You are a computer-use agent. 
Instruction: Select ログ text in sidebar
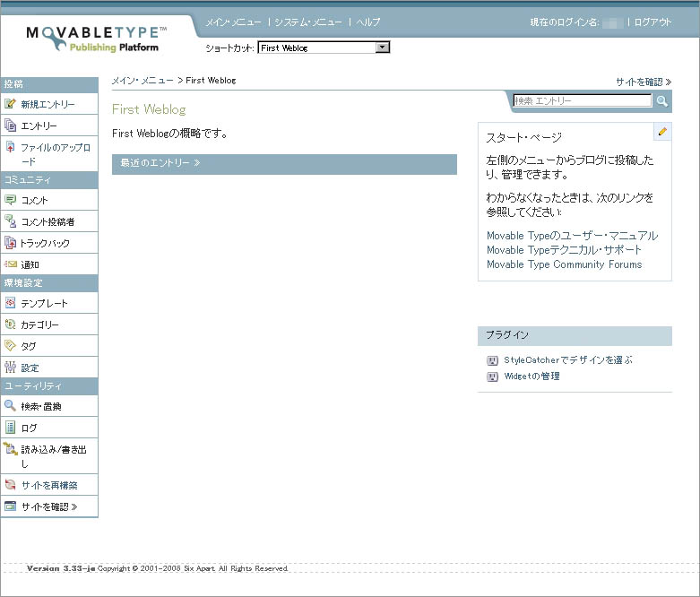[x=29, y=428]
